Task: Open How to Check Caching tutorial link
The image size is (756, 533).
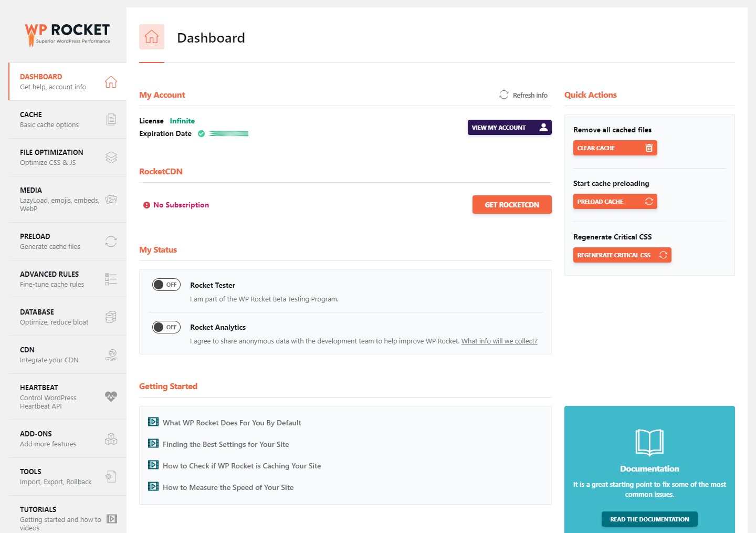Action: click(242, 466)
